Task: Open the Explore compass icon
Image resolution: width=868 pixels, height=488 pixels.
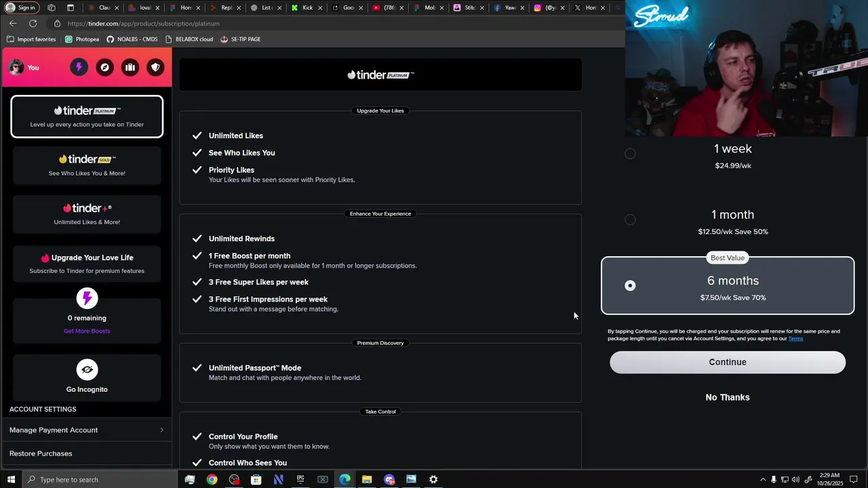Action: pos(104,67)
